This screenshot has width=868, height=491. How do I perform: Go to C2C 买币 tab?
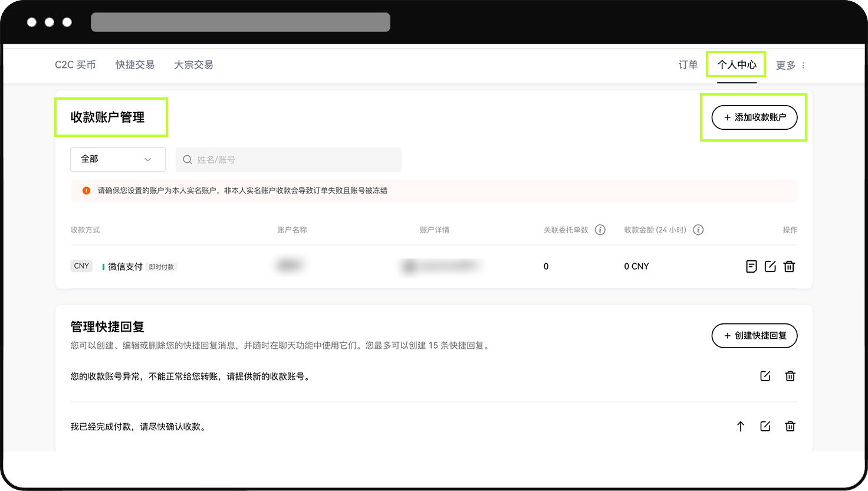[x=75, y=65]
